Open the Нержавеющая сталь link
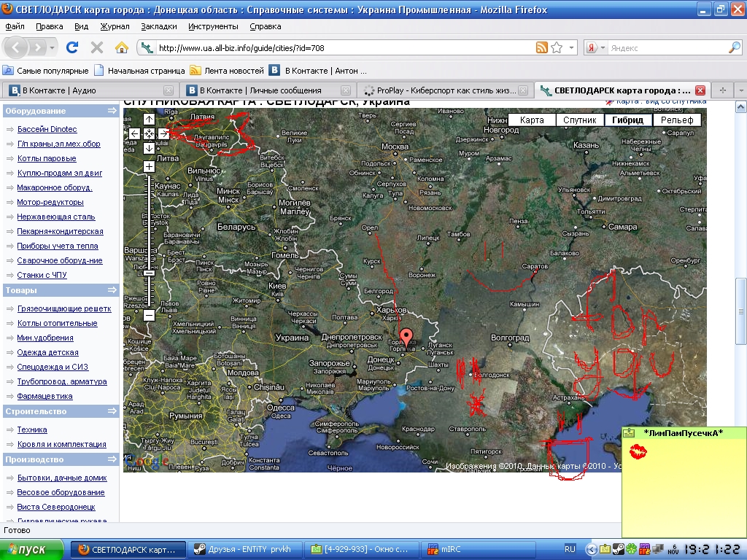The image size is (747, 560). [56, 217]
